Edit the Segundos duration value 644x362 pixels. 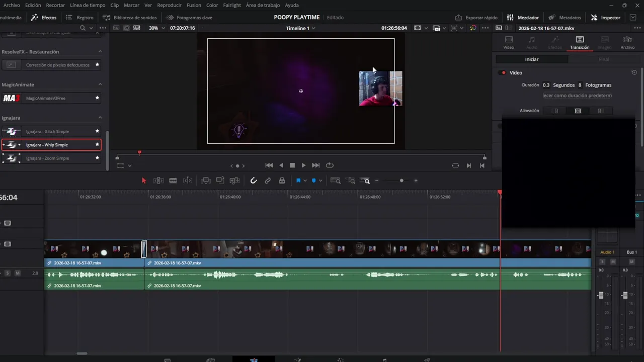546,85
